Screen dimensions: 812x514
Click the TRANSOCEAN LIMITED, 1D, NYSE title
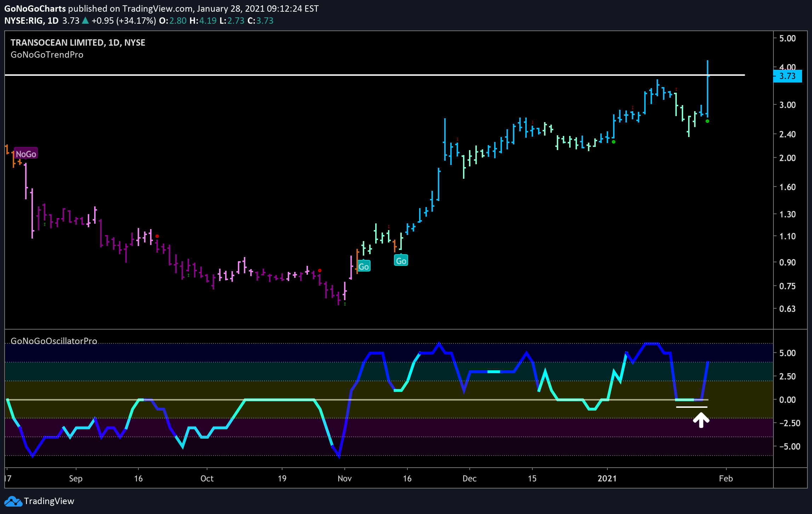pos(78,42)
